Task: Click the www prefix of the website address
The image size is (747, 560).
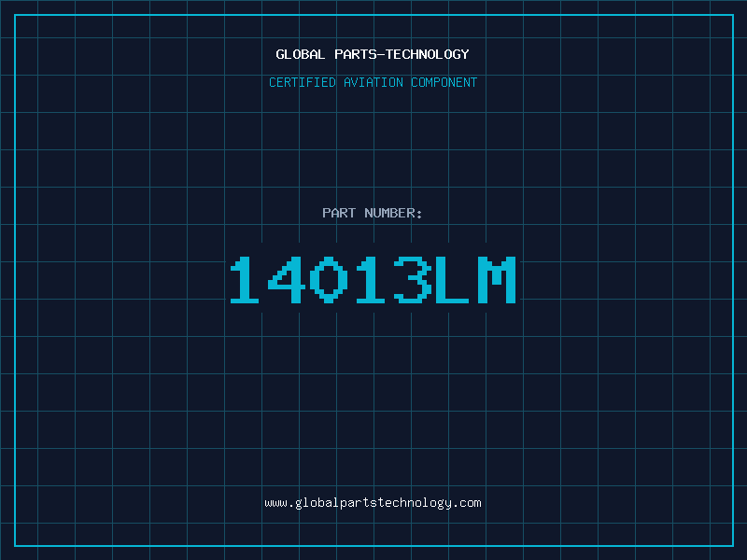Action: pos(275,503)
